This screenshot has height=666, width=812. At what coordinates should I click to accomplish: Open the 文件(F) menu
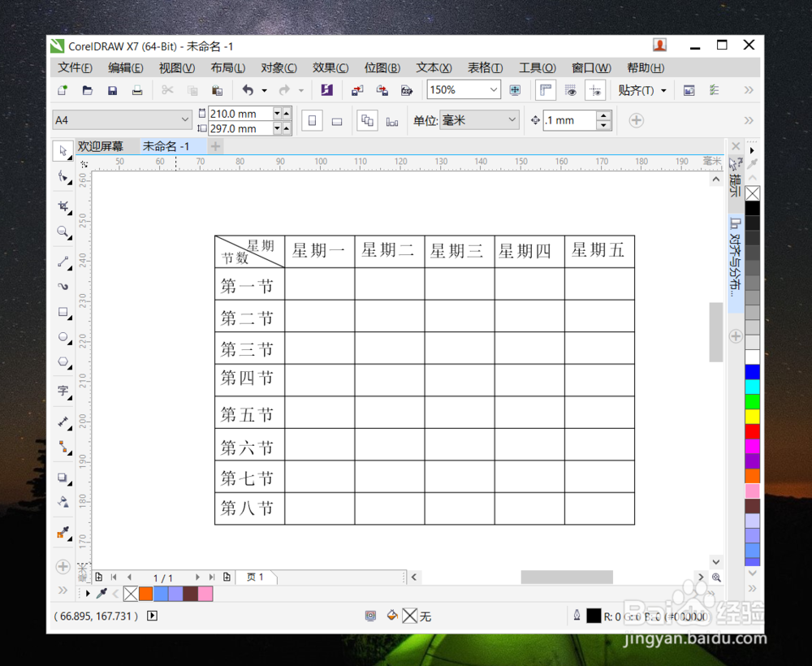pos(75,68)
